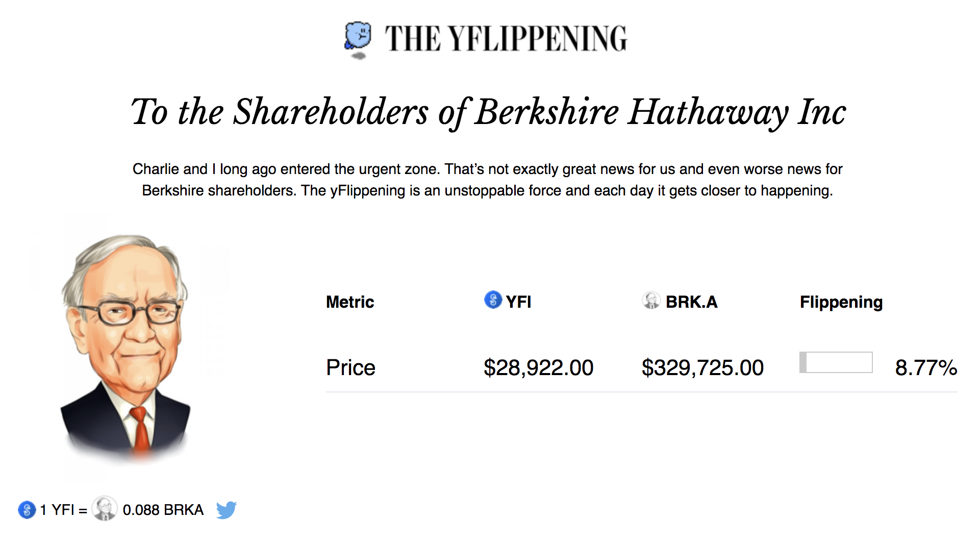980x543 pixels.
Task: Click the 0.088 BRKA conversion text
Action: pos(163,510)
